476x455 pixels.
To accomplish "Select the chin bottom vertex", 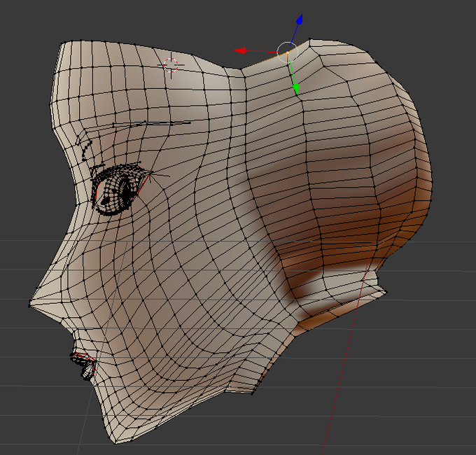I will click(115, 442).
